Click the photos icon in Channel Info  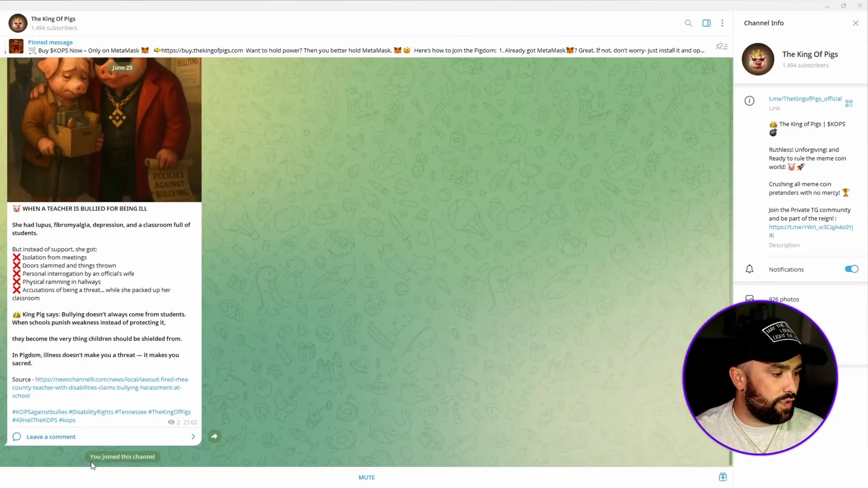tap(750, 299)
